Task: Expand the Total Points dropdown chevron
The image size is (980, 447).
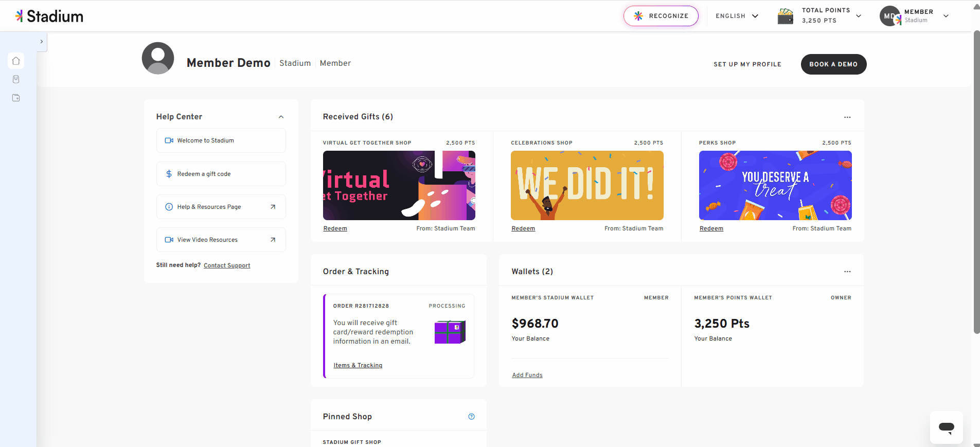Action: click(859, 16)
